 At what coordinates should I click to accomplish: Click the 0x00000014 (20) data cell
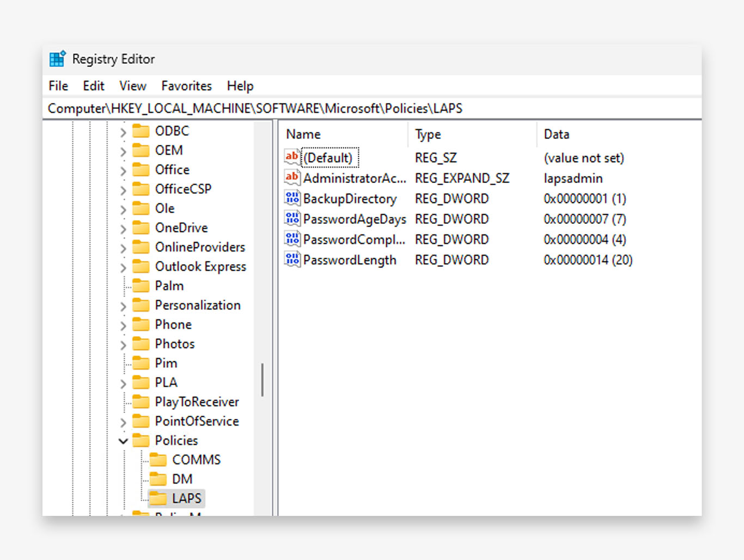click(588, 260)
